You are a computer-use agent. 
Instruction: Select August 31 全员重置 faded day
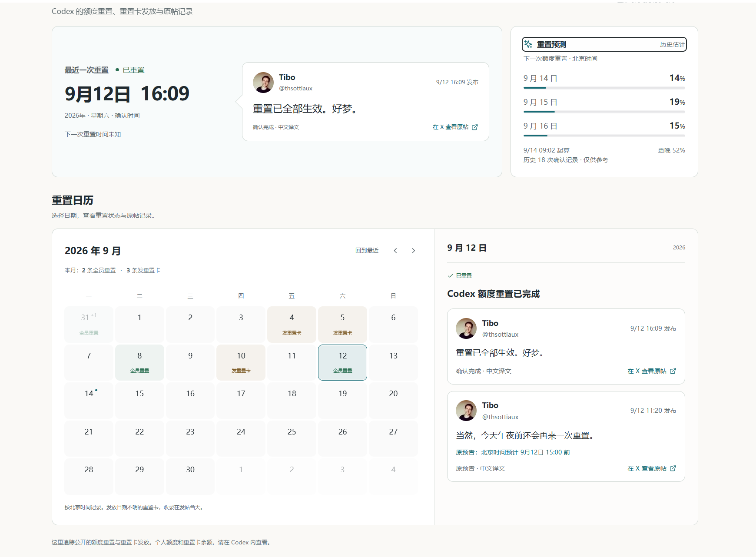[x=89, y=325]
